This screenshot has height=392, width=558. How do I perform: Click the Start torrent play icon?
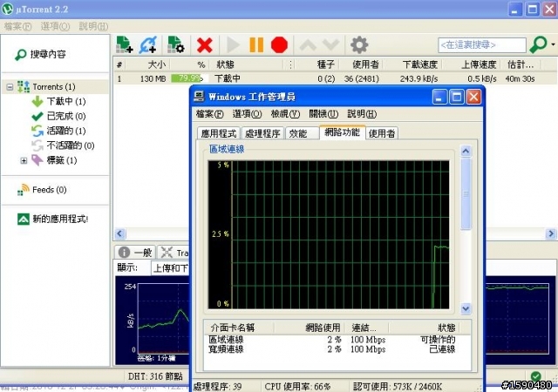click(x=233, y=45)
